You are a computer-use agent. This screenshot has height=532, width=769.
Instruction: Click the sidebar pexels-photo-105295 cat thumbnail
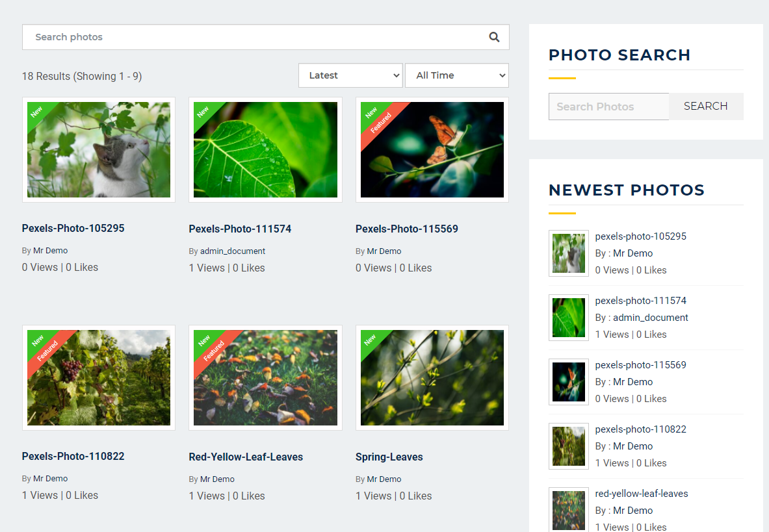click(x=568, y=253)
